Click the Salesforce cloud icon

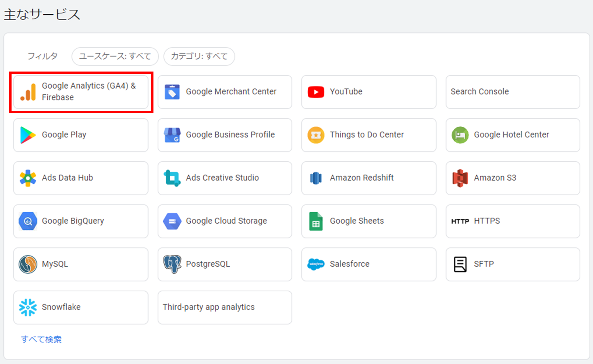pos(316,265)
